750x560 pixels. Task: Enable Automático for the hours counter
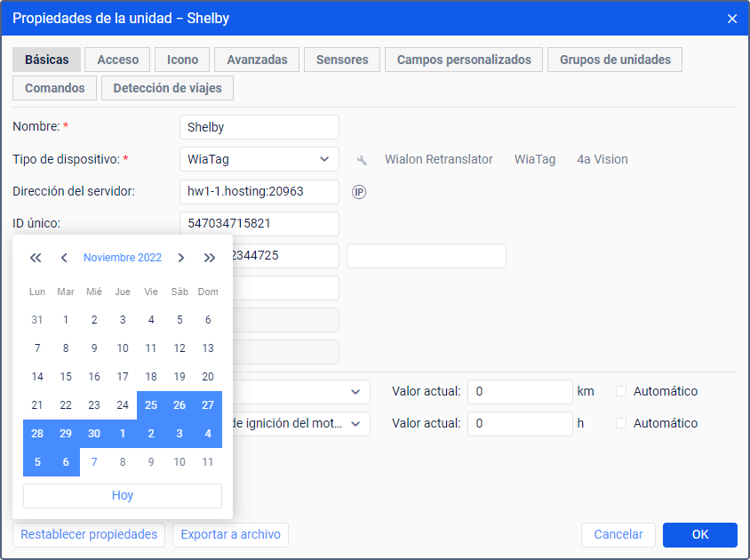coord(622,423)
